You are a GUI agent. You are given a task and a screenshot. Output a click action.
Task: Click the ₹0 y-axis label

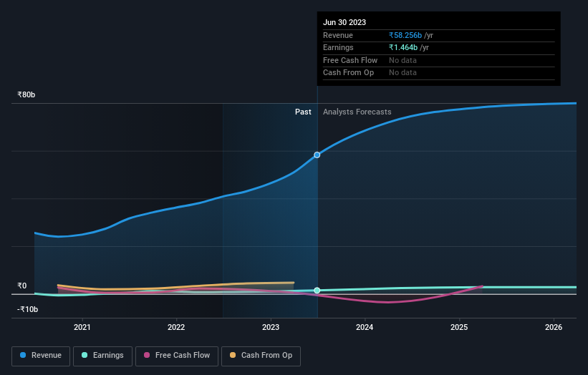tap(22, 286)
